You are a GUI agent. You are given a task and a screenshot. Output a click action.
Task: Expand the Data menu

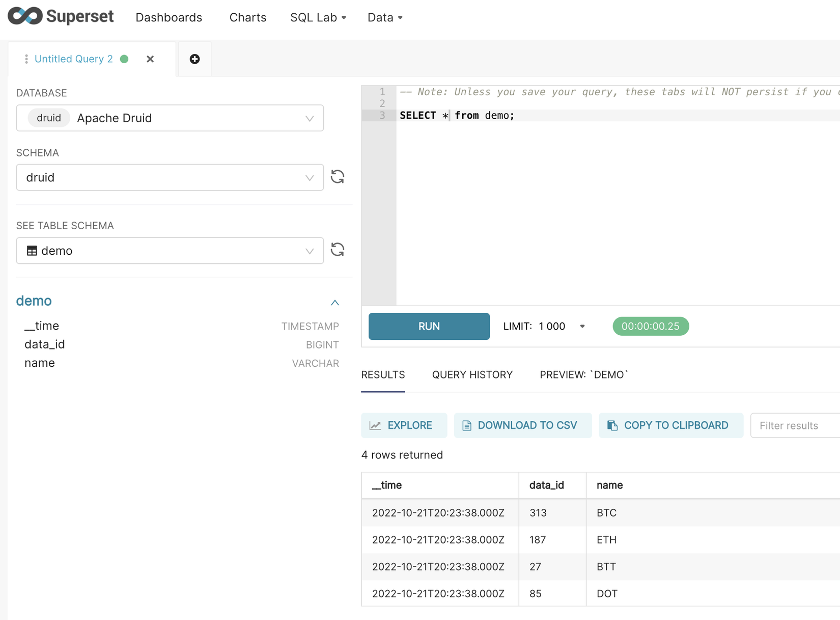tap(385, 17)
